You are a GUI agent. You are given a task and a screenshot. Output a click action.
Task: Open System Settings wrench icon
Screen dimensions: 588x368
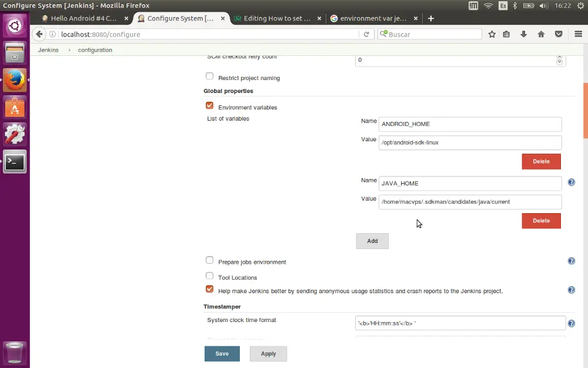click(x=15, y=134)
